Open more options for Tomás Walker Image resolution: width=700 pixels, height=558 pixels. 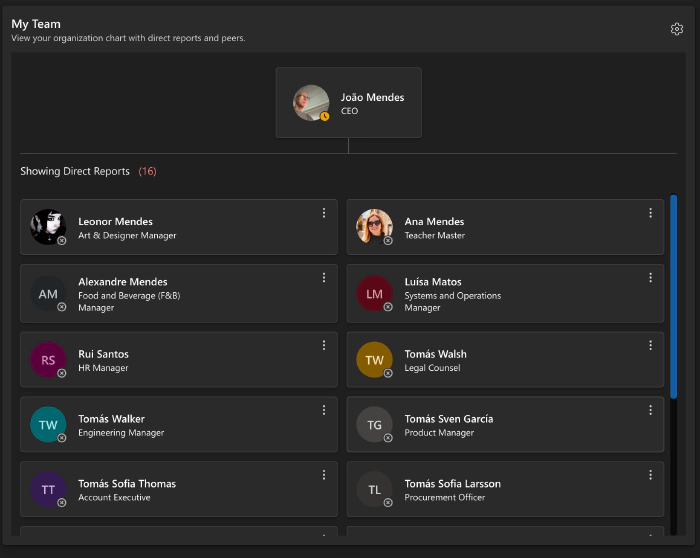click(324, 410)
